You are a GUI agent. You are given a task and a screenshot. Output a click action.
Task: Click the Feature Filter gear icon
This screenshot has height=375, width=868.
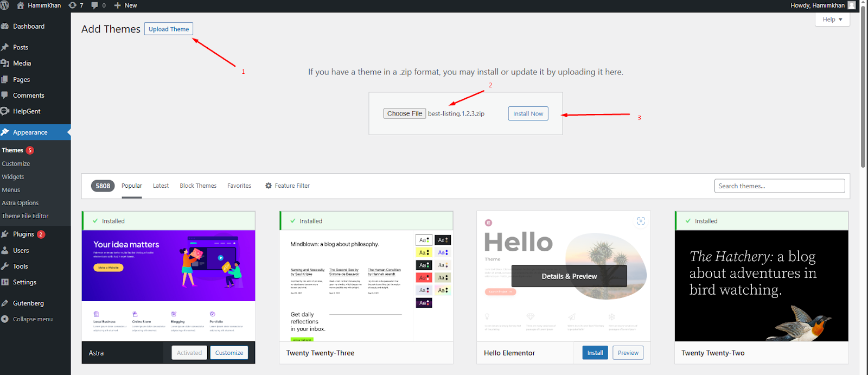(269, 186)
